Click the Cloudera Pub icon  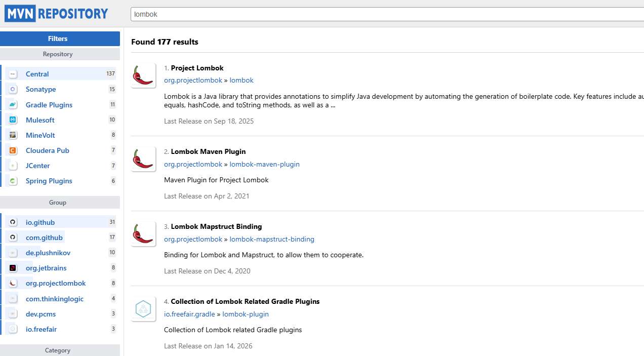click(x=13, y=150)
